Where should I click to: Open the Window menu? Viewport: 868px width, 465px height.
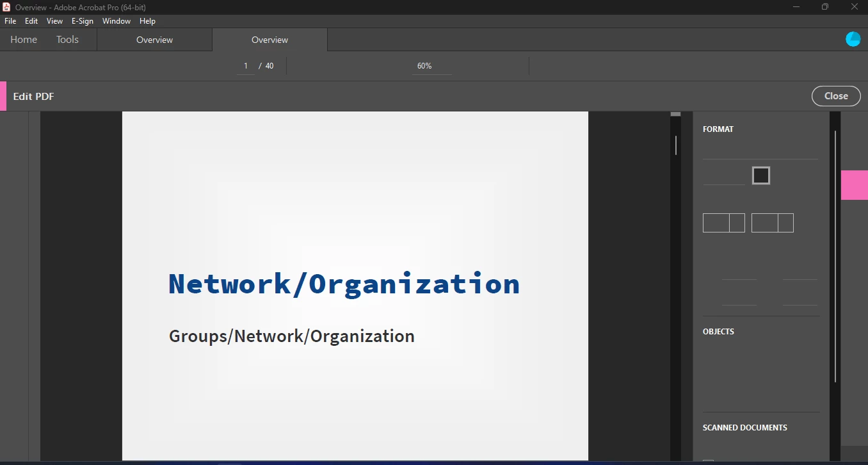pos(117,21)
